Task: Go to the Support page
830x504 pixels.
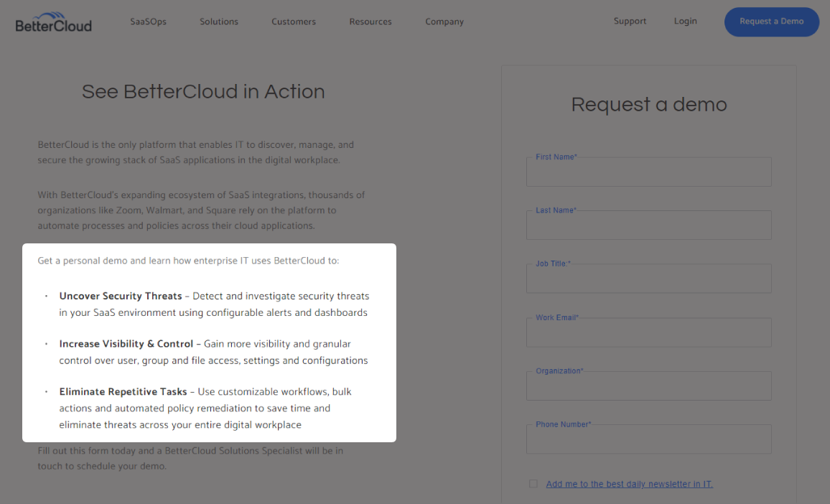Action: click(630, 21)
